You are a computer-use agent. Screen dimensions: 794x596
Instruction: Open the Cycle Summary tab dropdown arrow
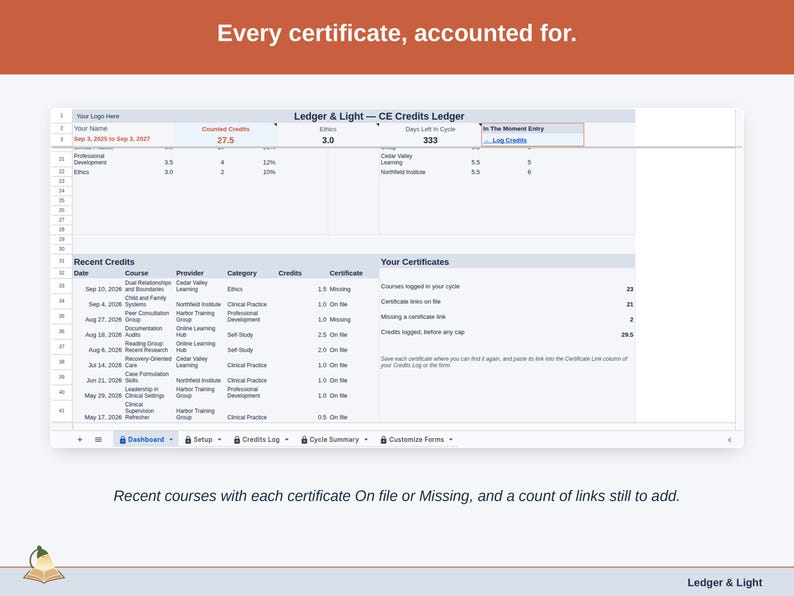pyautogui.click(x=366, y=440)
